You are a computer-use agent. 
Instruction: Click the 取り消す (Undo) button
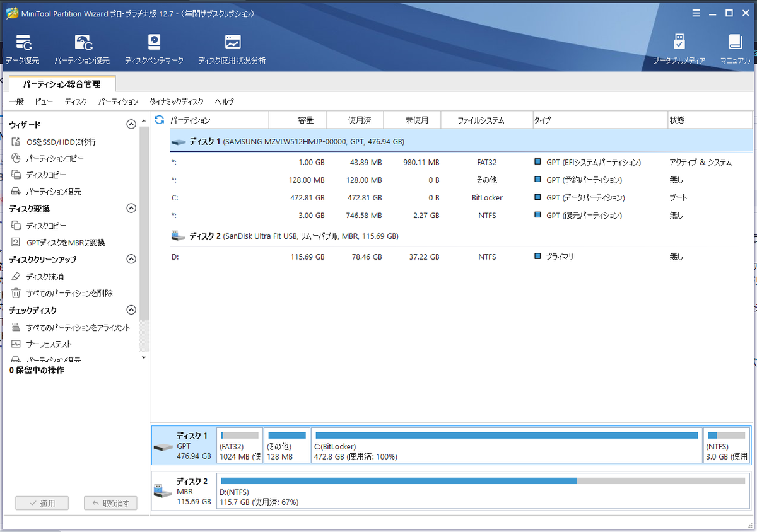coord(110,503)
